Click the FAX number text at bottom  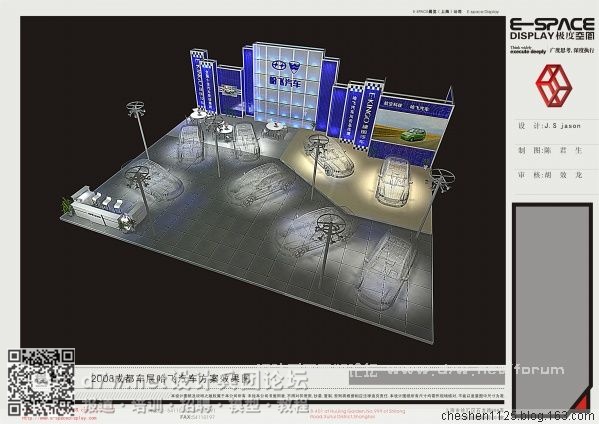[x=198, y=417]
